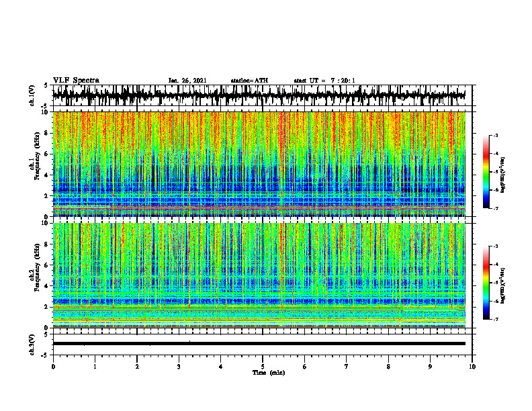Click the "station=ATH" header label

[x=249, y=81]
